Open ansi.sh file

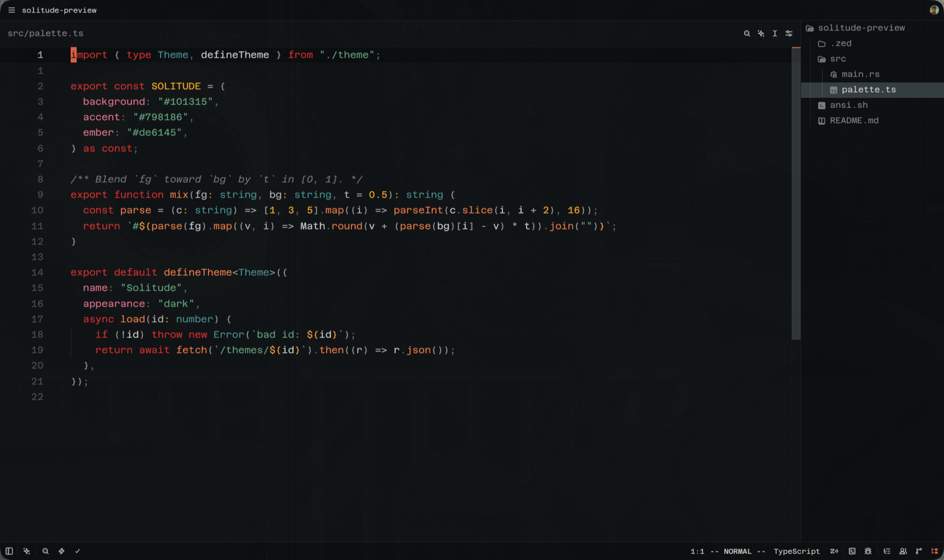tap(872, 105)
